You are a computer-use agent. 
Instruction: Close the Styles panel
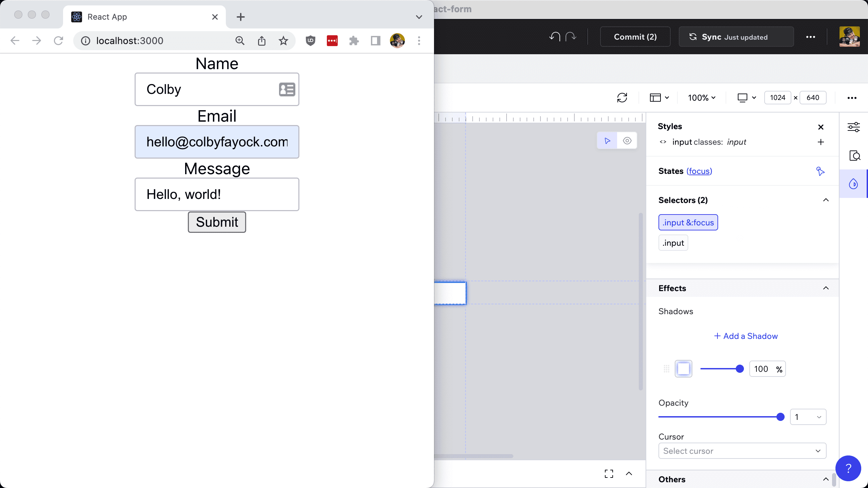tap(821, 127)
